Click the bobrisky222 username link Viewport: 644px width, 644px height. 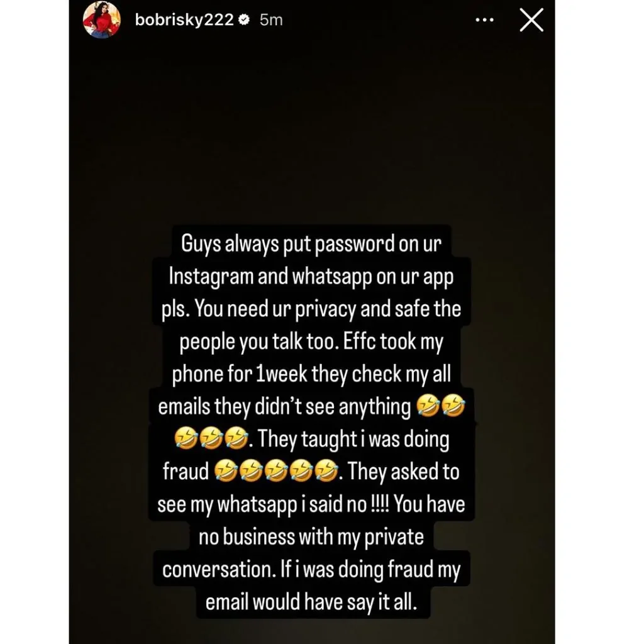184,19
